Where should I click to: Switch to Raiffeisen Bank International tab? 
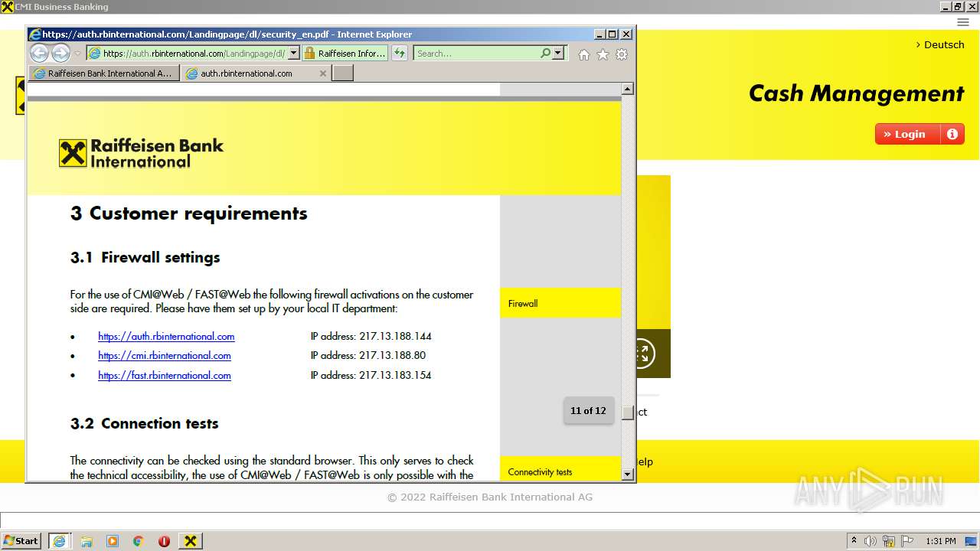click(x=104, y=73)
